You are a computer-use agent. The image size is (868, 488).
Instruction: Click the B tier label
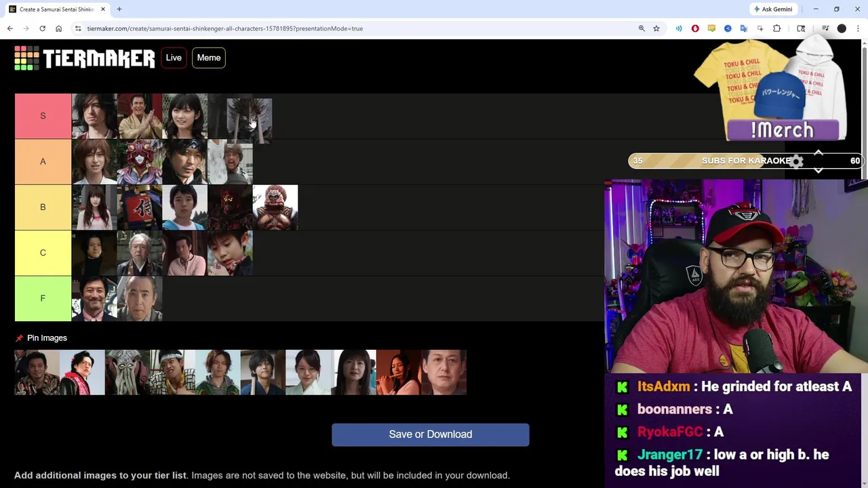[43, 207]
